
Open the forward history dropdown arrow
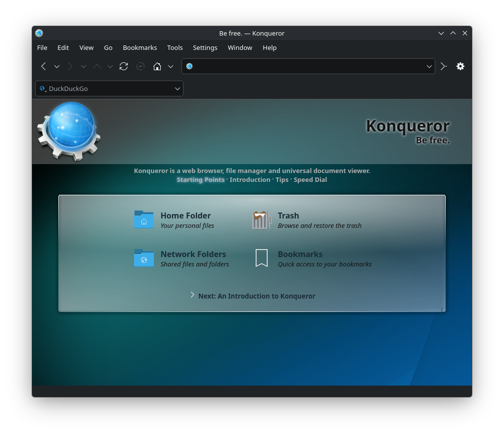pyautogui.click(x=84, y=67)
